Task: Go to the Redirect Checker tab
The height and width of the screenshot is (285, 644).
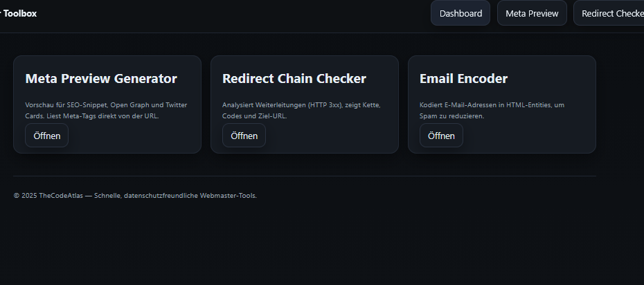Action: (x=612, y=13)
